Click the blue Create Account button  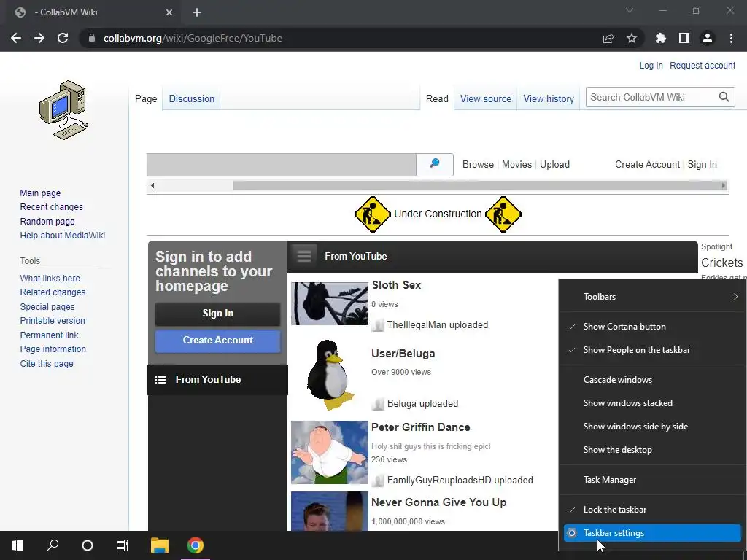[x=217, y=341]
